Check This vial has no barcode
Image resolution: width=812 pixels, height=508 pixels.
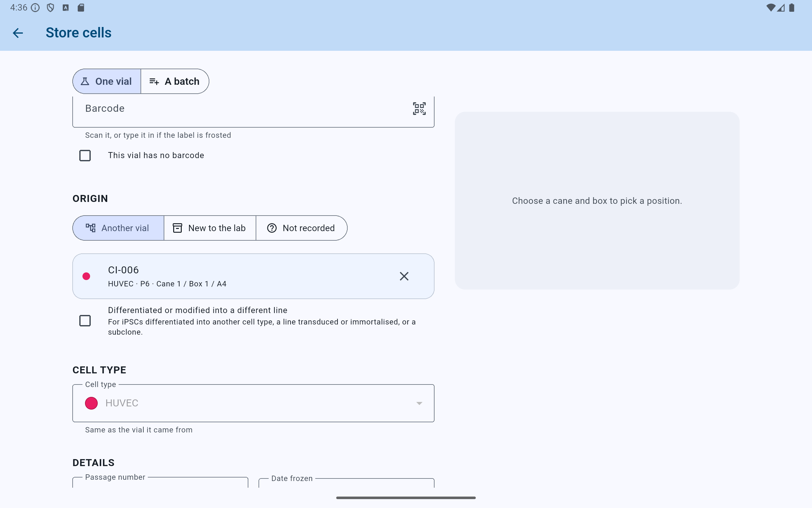coord(85,156)
